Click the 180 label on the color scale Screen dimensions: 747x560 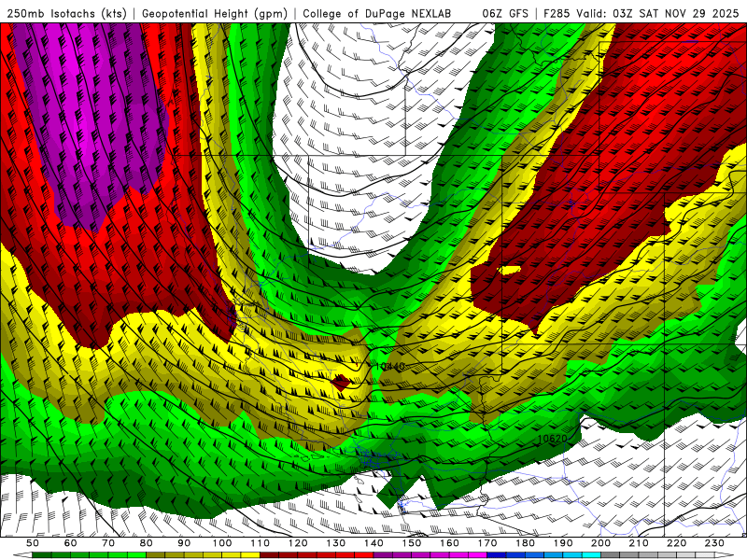525,543
